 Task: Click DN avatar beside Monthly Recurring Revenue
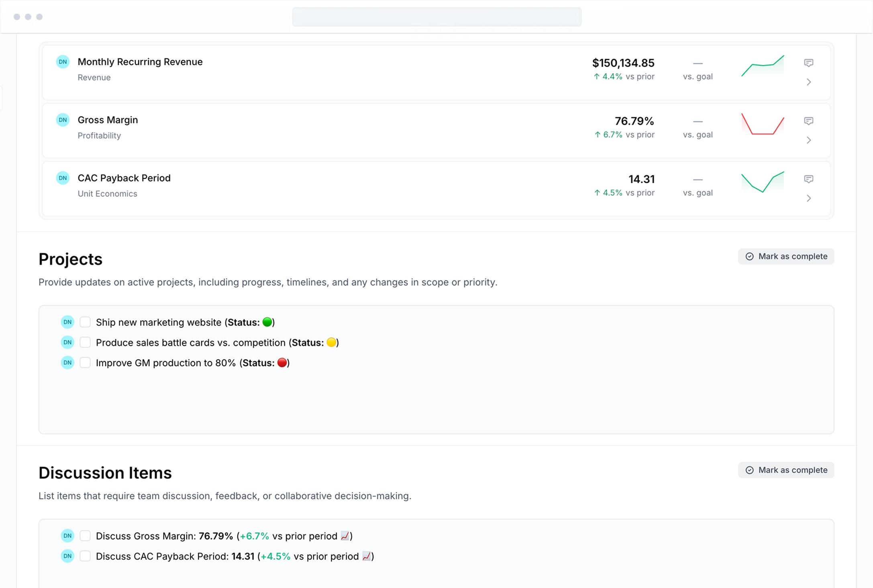coord(63,62)
